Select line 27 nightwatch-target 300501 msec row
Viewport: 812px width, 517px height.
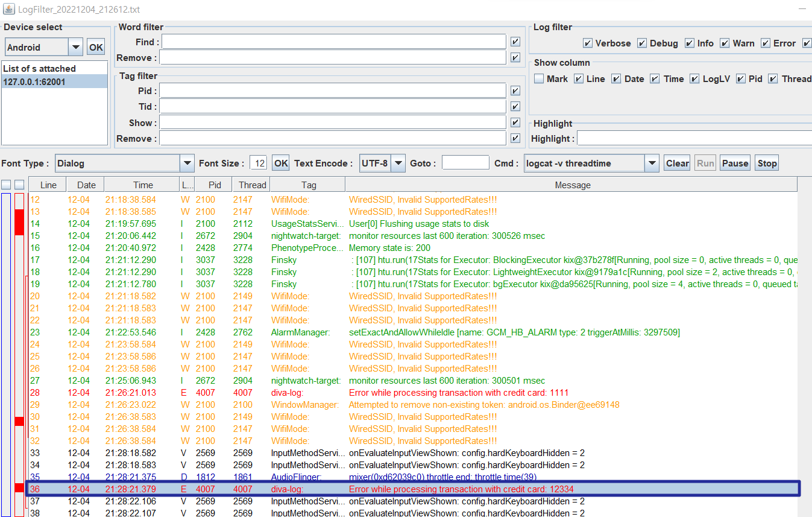[x=413, y=381]
